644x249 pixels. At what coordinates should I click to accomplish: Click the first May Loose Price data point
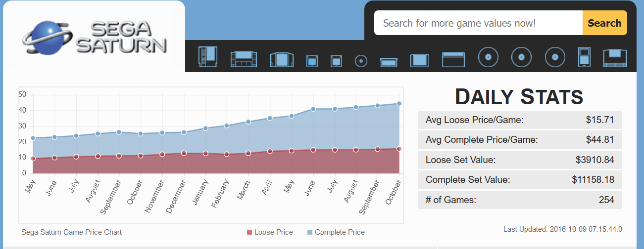pyautogui.click(x=33, y=159)
